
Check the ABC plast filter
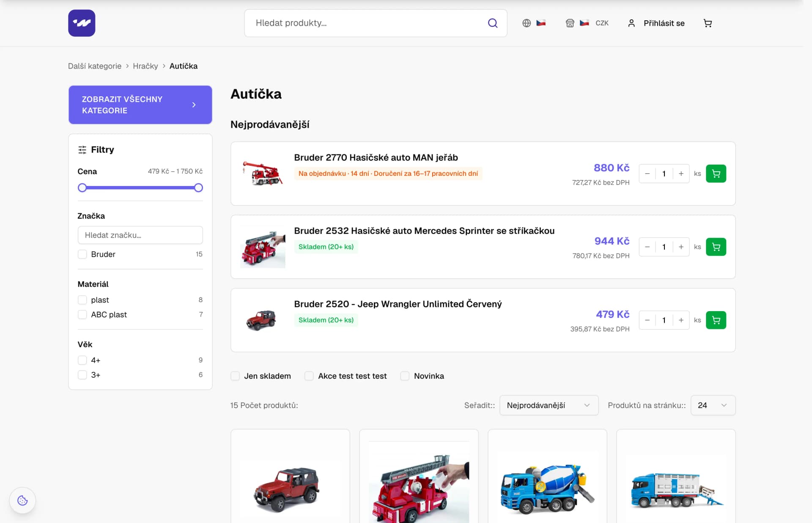[82, 315]
